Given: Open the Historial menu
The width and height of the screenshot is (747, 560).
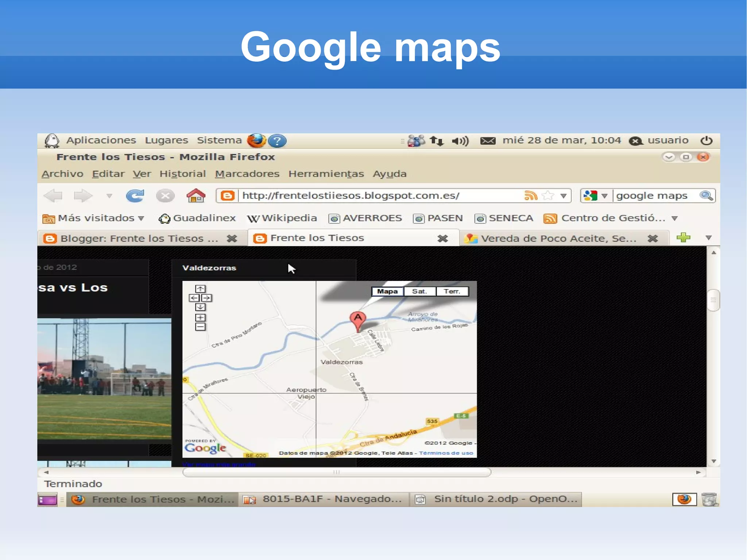Looking at the screenshot, I should coord(183,174).
